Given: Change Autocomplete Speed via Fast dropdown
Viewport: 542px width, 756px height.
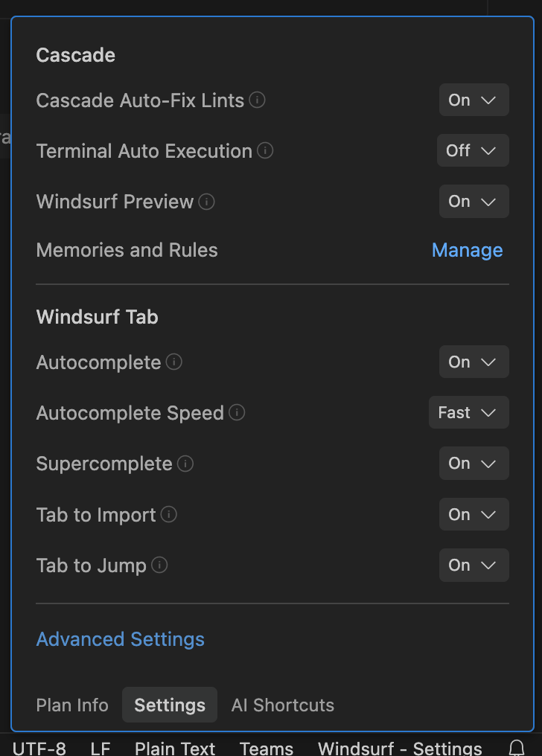Looking at the screenshot, I should click(468, 412).
